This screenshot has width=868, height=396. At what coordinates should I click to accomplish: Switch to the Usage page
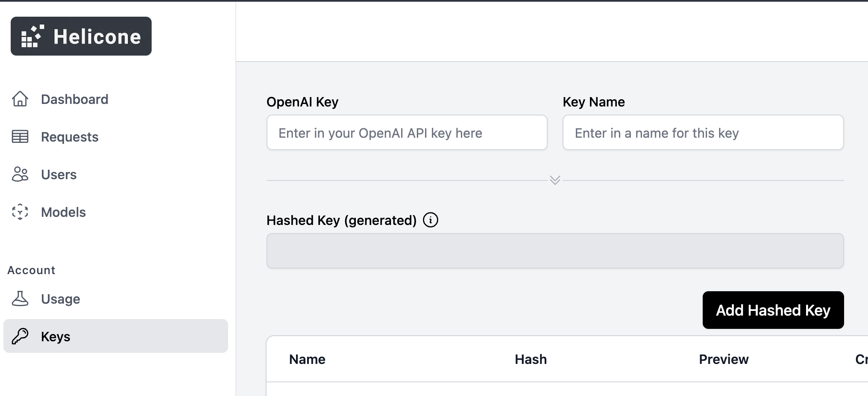coord(60,299)
